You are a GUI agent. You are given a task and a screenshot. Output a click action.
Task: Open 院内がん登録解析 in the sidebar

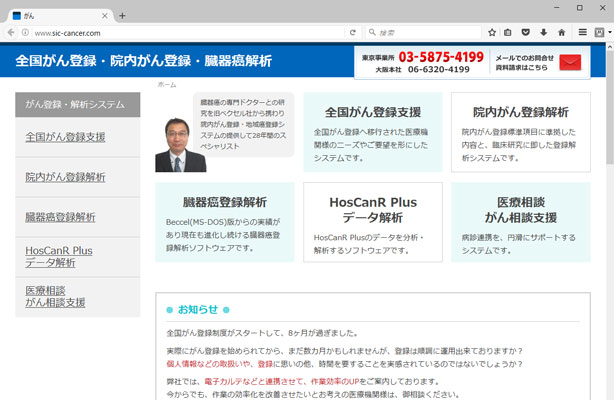point(65,177)
